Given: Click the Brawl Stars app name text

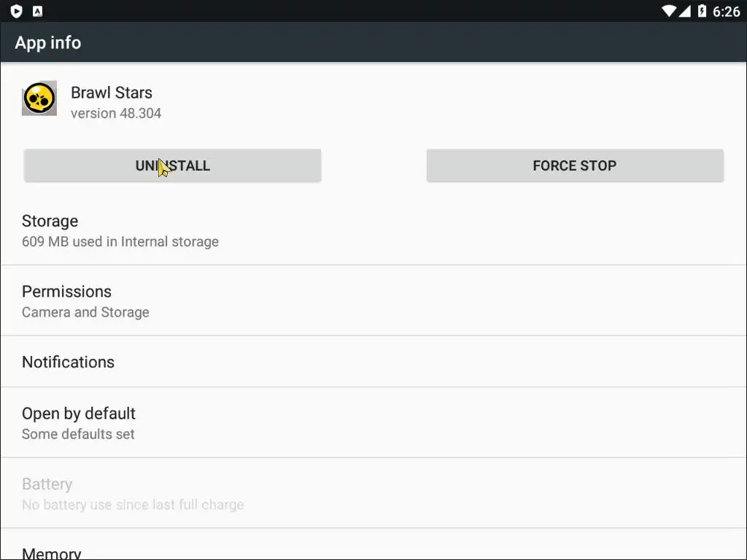Looking at the screenshot, I should pos(112,93).
